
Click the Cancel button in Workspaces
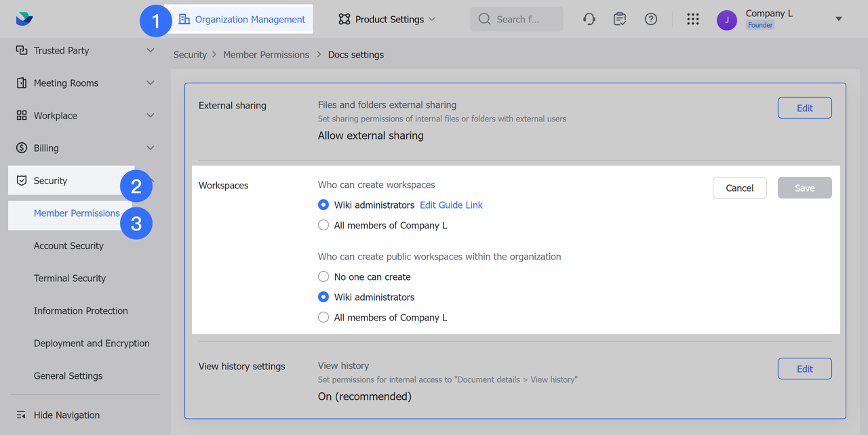point(739,188)
